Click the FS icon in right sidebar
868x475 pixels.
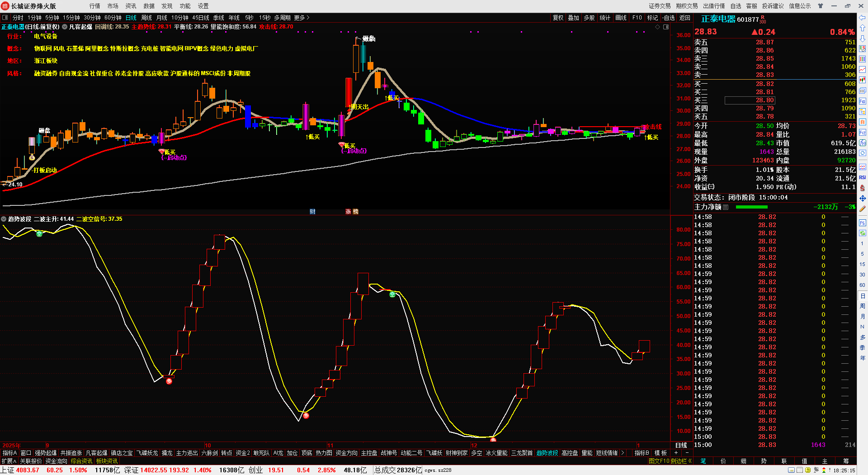(863, 223)
